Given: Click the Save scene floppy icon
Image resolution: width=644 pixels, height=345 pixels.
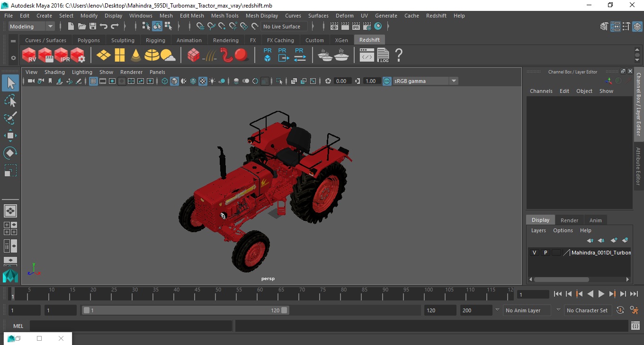Looking at the screenshot, I should 93,27.
